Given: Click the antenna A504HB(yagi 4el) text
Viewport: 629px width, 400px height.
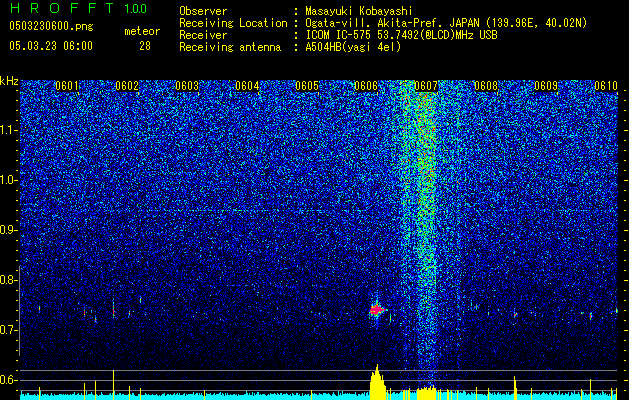Looking at the screenshot, I should [x=353, y=47].
